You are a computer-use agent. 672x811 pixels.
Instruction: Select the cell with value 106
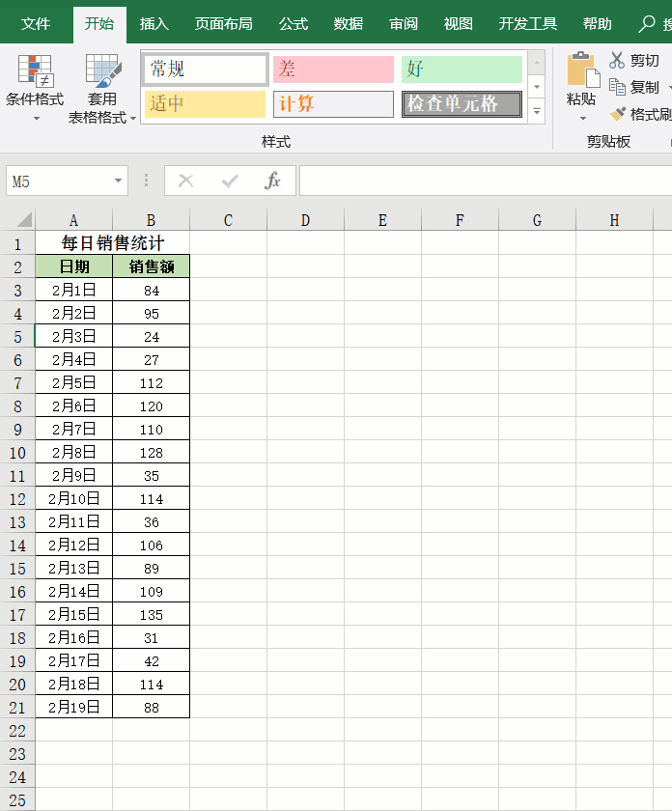tap(151, 545)
